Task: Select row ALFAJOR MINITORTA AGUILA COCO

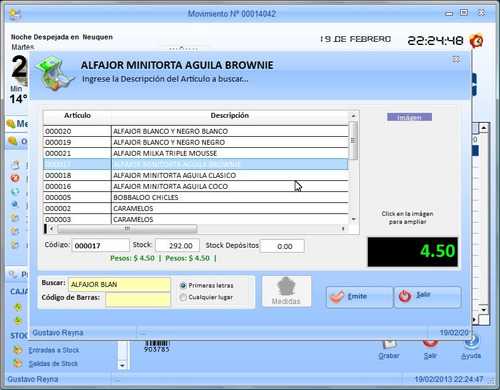Action: 196,186
